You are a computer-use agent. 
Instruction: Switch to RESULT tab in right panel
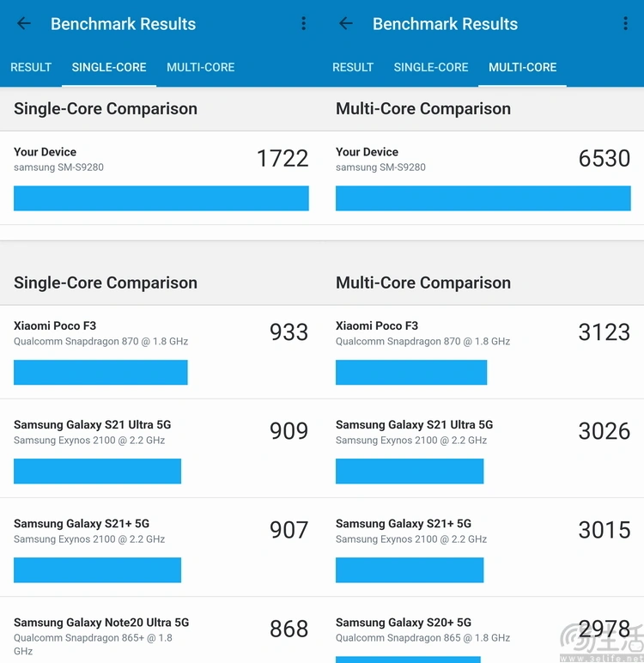353,67
